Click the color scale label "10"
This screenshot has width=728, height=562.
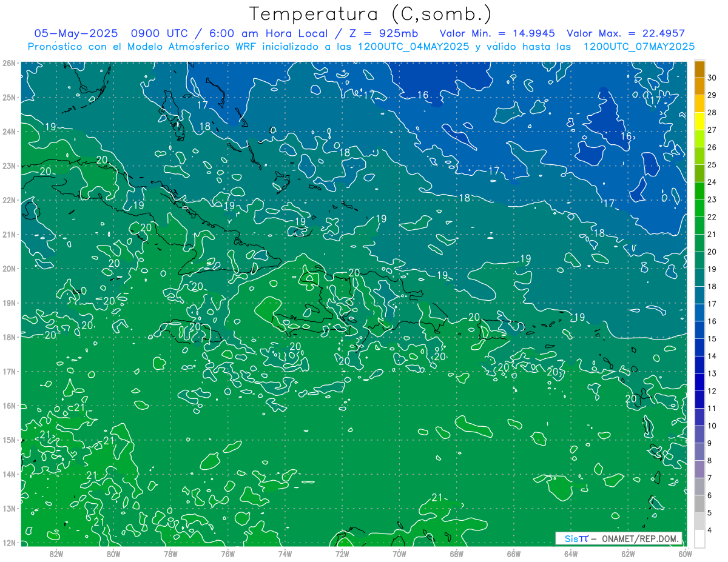point(712,426)
